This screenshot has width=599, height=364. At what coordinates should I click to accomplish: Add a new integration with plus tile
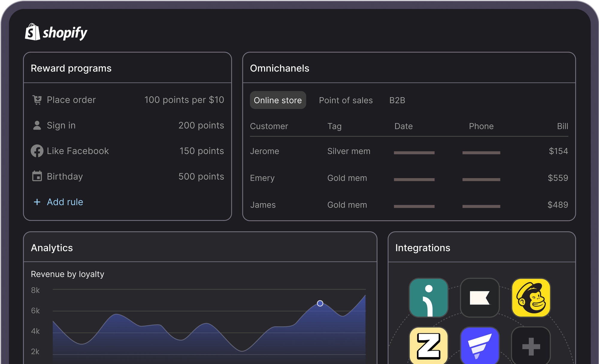point(531,346)
